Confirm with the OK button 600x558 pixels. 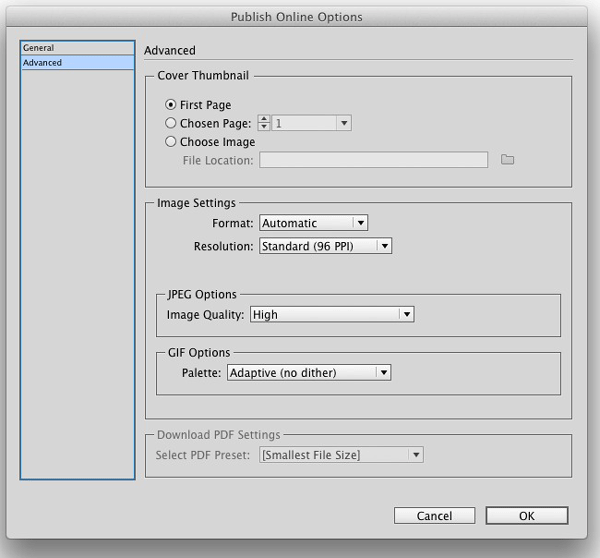point(527,516)
